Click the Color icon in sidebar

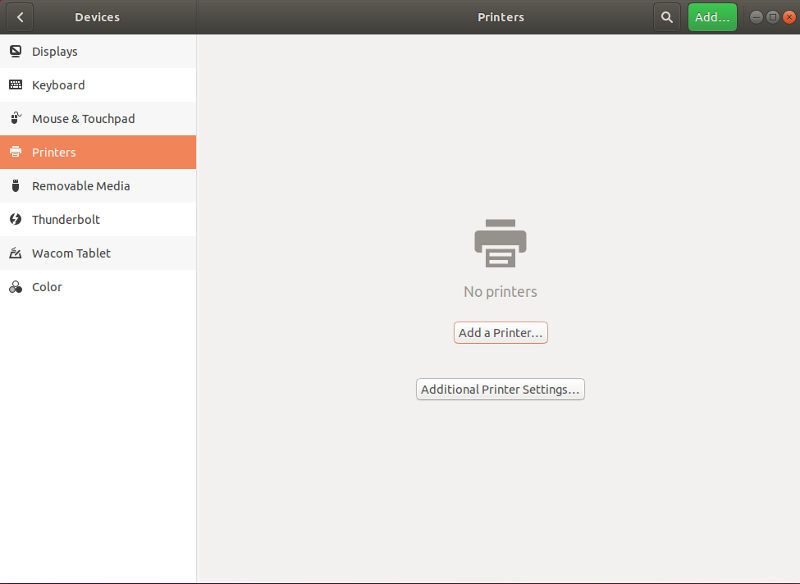click(x=16, y=287)
